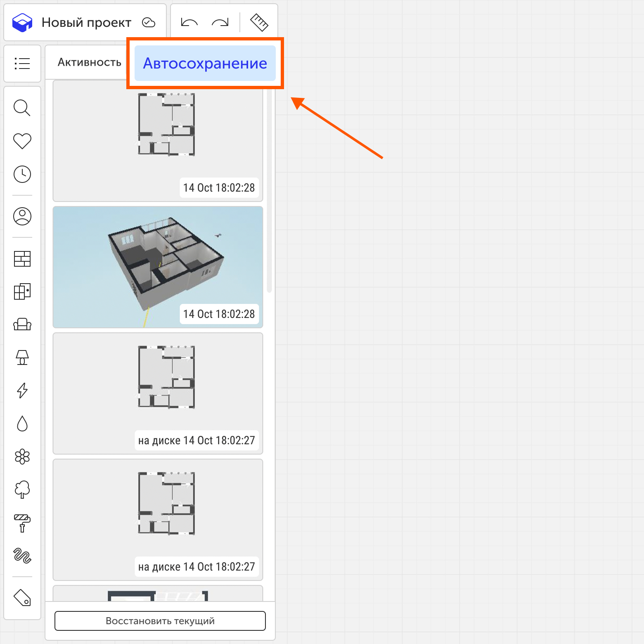Open the lighting lamp category

[22, 358]
